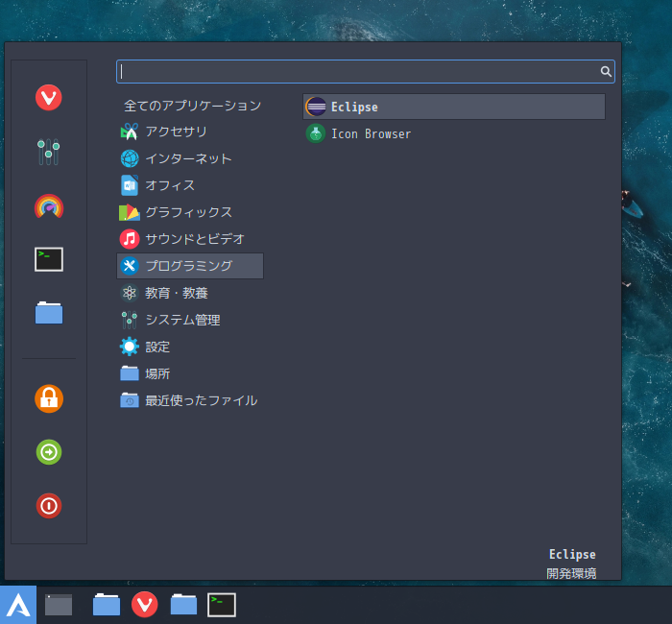Select the インターネット category
This screenshot has height=624, width=672.
click(x=190, y=158)
